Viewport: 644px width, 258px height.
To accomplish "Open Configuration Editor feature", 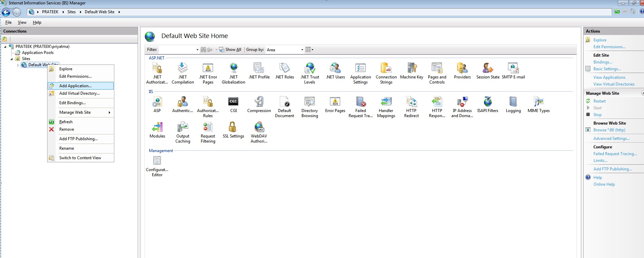I will (157, 166).
